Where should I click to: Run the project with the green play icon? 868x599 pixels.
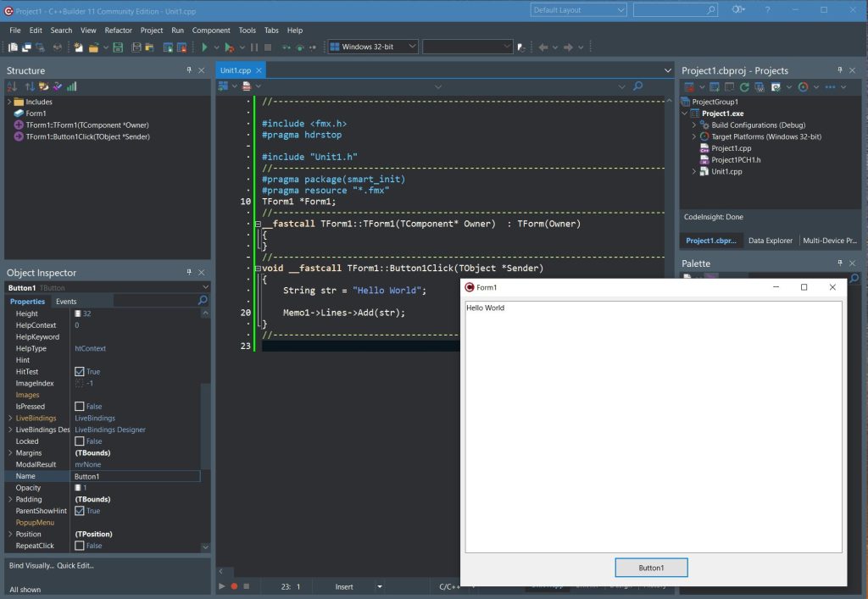(x=204, y=47)
